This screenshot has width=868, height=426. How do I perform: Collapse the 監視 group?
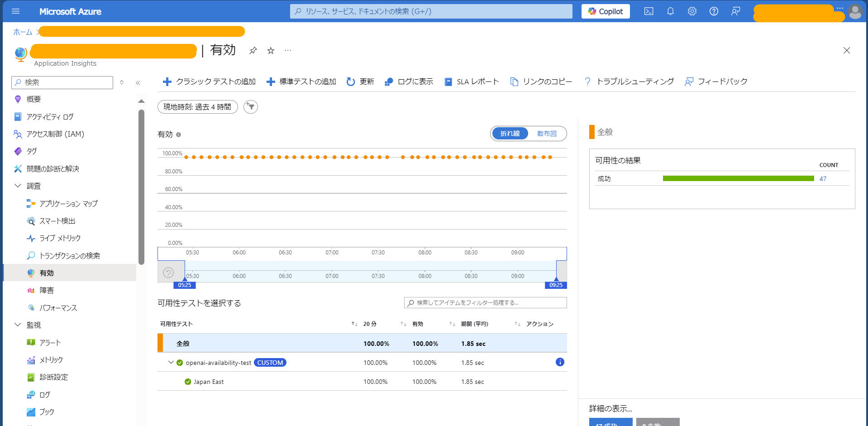[x=18, y=325]
